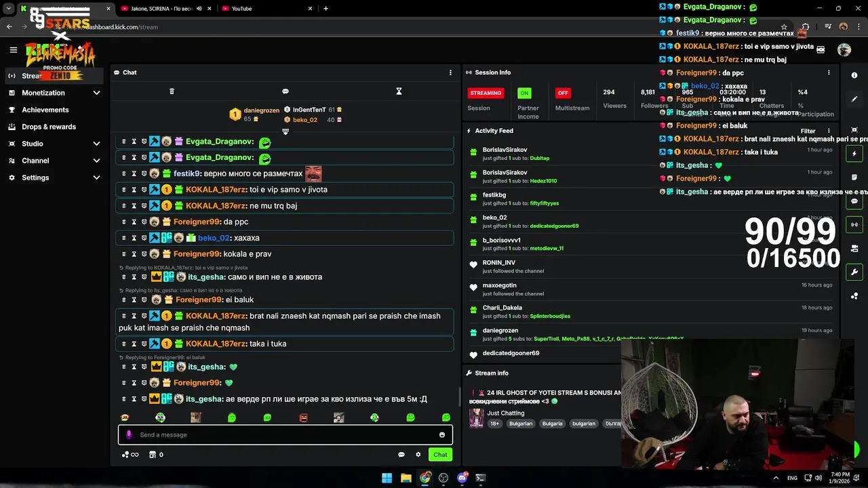The image size is (868, 488).
Task: Click dedicatedgooner69 gifted sub link
Action: click(554, 226)
